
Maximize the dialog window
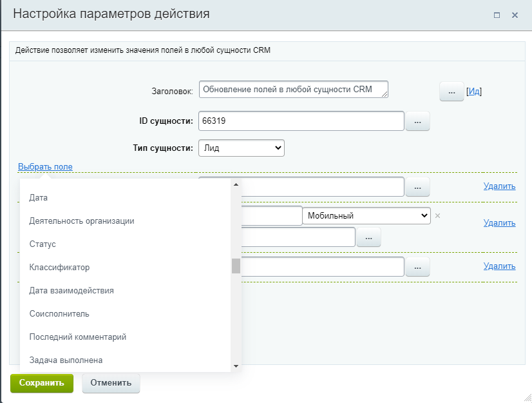coord(497,15)
